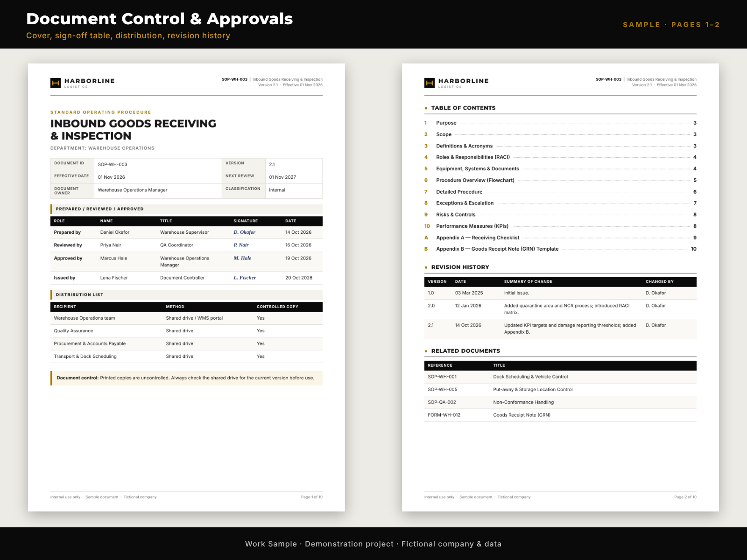
Task: Click 'Shared drive / WMS portal' method cell
Action: [194, 318]
